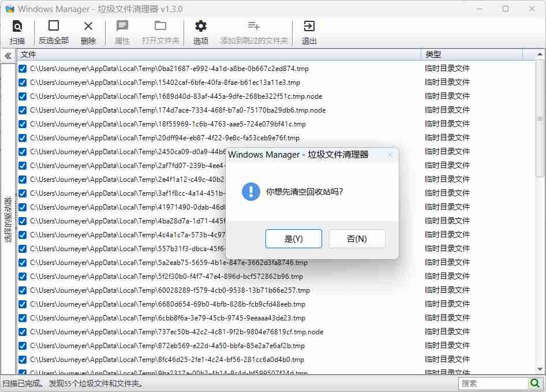Uncheck the 15402caf tmp file checkbox

23,82
